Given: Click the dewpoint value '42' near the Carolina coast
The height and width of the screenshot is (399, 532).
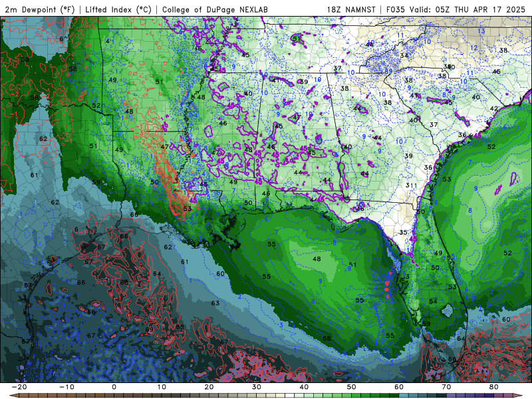Looking at the screenshot, I should [x=494, y=108].
